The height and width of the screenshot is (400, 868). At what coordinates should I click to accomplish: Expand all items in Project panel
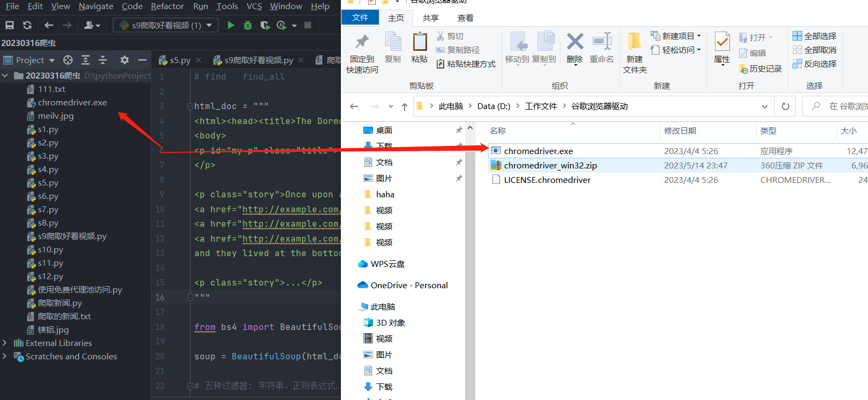86,60
